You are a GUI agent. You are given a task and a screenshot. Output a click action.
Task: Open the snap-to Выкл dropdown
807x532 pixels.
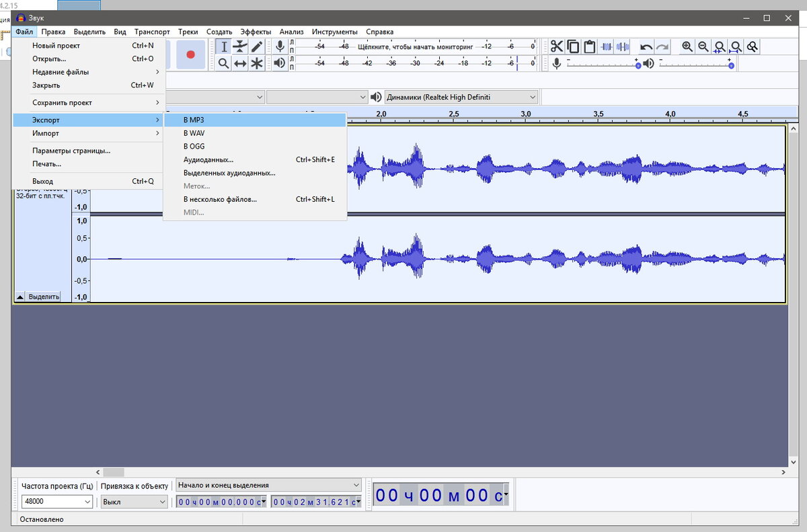click(134, 502)
